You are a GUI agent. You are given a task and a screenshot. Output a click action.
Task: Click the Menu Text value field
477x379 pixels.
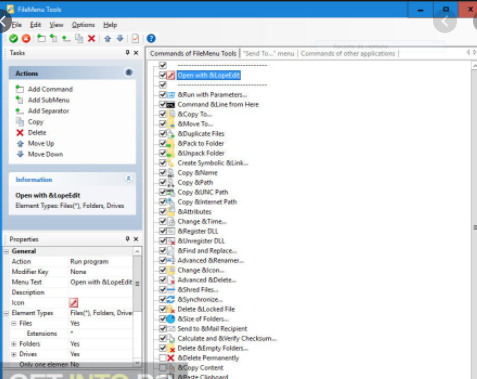point(101,282)
